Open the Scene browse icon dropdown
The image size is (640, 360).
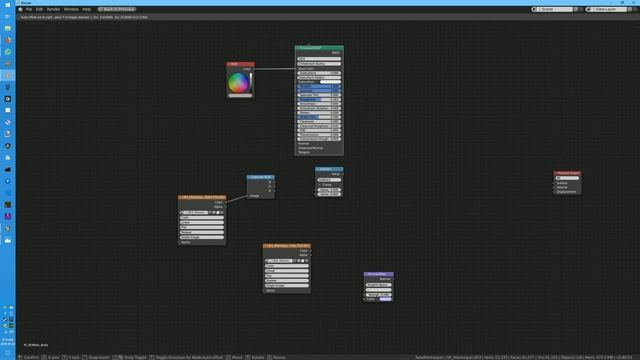(535, 9)
